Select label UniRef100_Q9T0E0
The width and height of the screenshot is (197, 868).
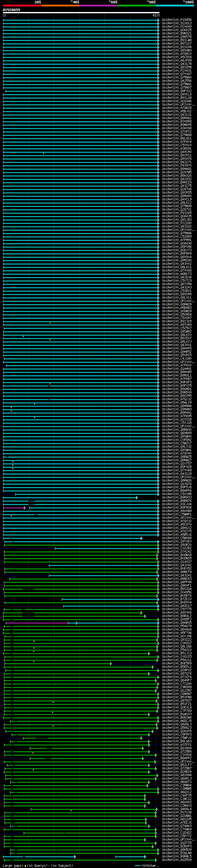(x=176, y=542)
